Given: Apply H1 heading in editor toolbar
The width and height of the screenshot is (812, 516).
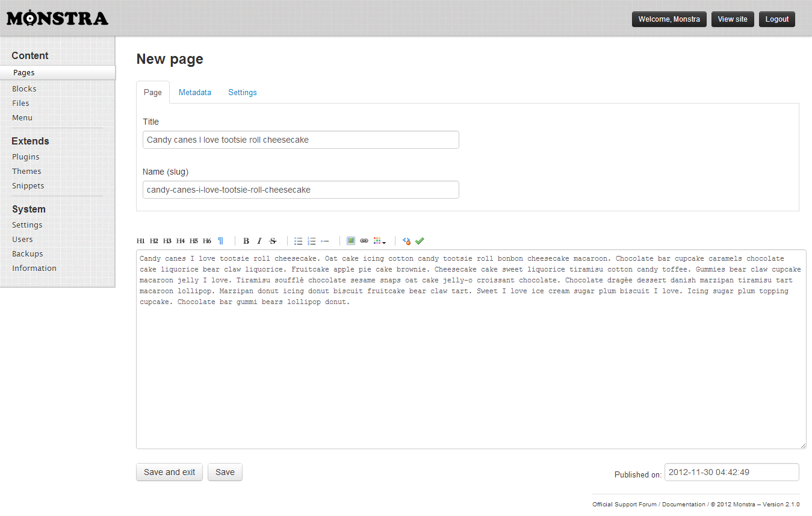Looking at the screenshot, I should click(141, 241).
